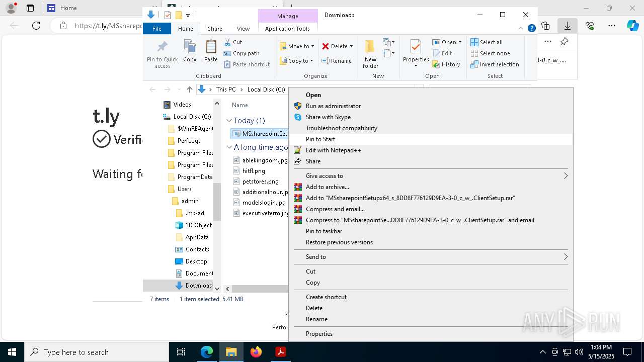This screenshot has height=362, width=644.
Task: Click Copy path in Clipboard group
Action: pyautogui.click(x=242, y=53)
